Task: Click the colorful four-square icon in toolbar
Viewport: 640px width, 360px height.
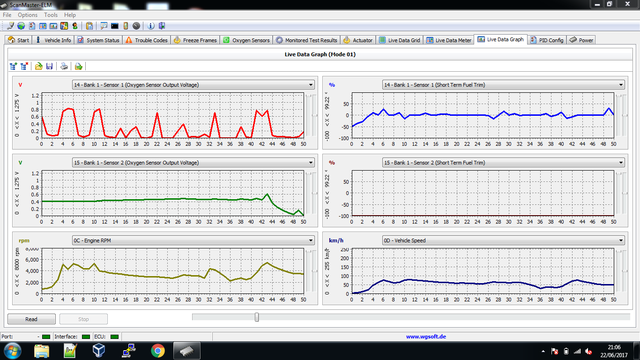Action: [64, 26]
